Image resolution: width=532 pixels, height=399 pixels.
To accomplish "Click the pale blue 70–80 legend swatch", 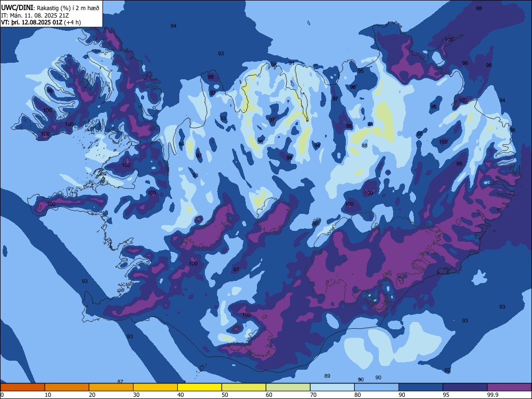I will pos(332,387).
